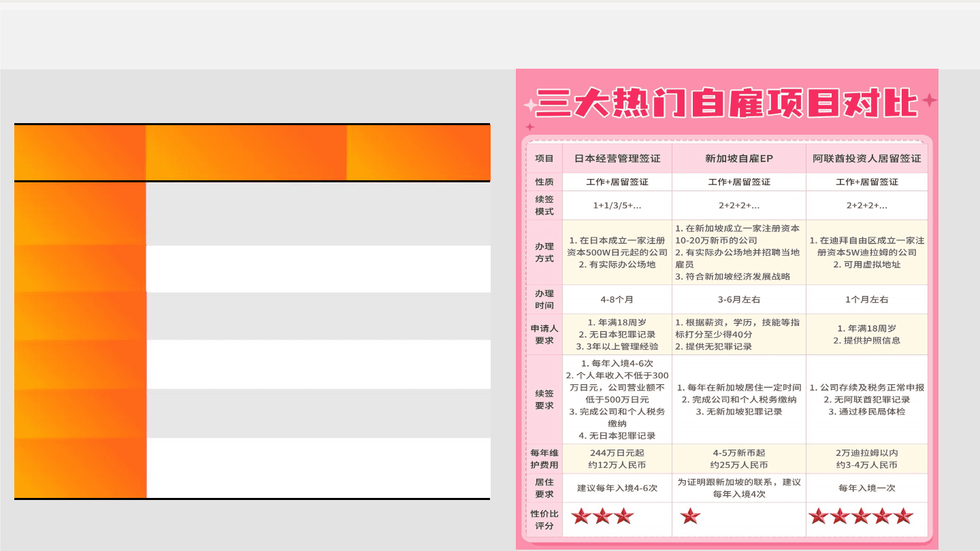Click the 无新加坡犯罪记录 renewal requirement cell
Viewport: 980px width, 551px height.
tap(739, 399)
